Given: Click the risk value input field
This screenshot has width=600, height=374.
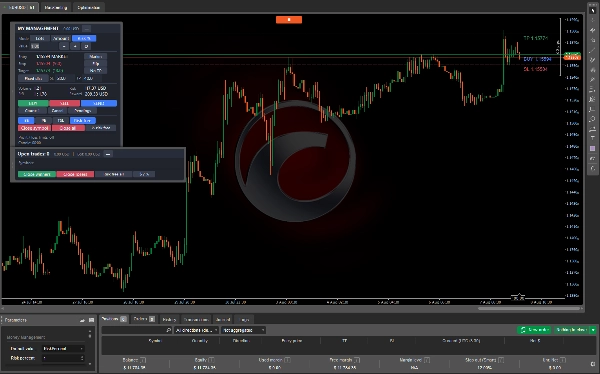Looking at the screenshot, I should point(44,46).
